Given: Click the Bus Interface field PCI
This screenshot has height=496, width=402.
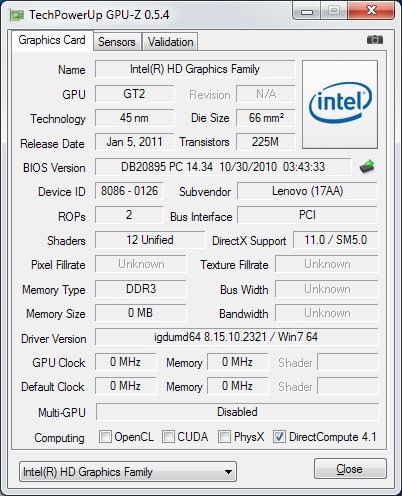Looking at the screenshot, I should [307, 215].
